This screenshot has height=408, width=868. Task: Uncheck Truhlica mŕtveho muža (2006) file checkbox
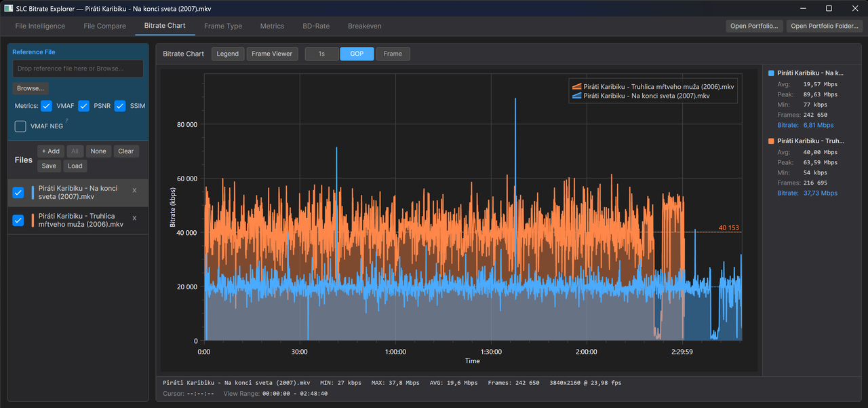pos(18,220)
